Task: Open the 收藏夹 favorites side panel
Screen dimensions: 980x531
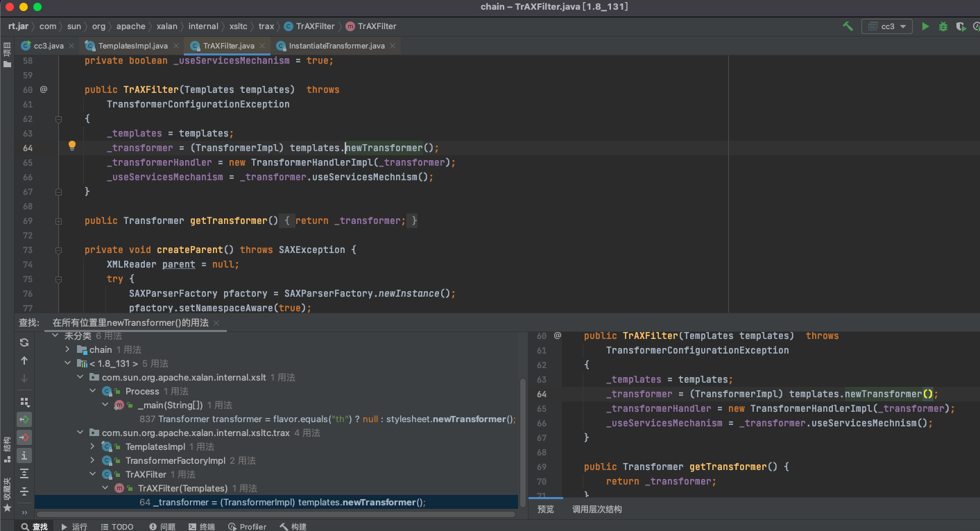Action: 7,494
